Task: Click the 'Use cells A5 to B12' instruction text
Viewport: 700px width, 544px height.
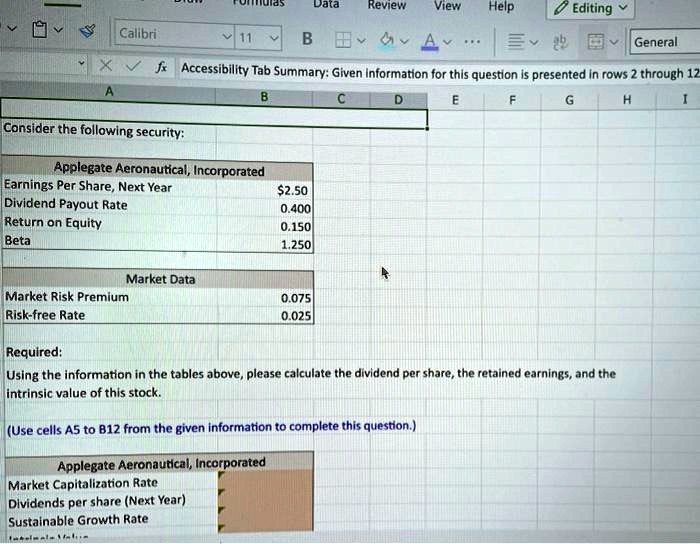Action: 211,428
